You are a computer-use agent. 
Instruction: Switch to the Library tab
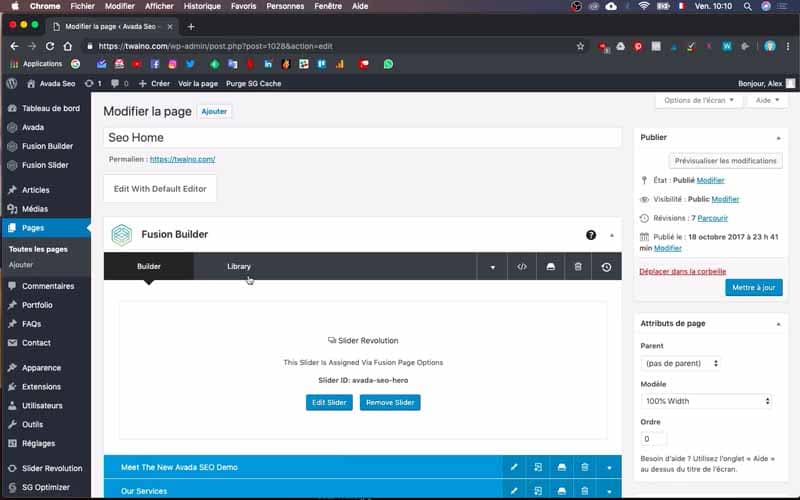[x=239, y=266]
